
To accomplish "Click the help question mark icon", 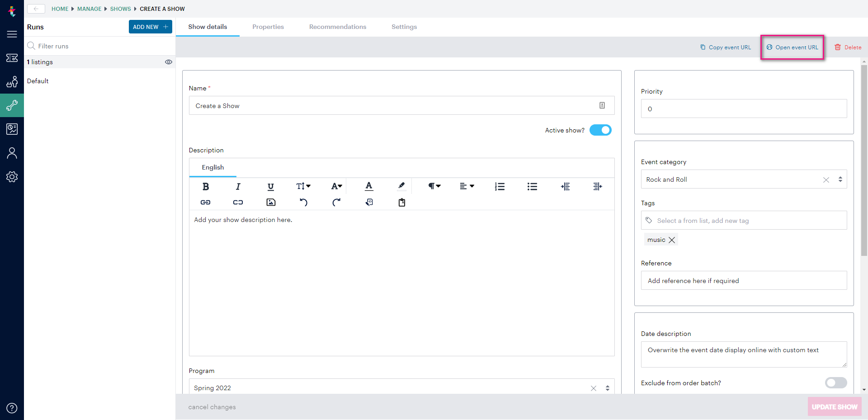I will click(x=12, y=408).
